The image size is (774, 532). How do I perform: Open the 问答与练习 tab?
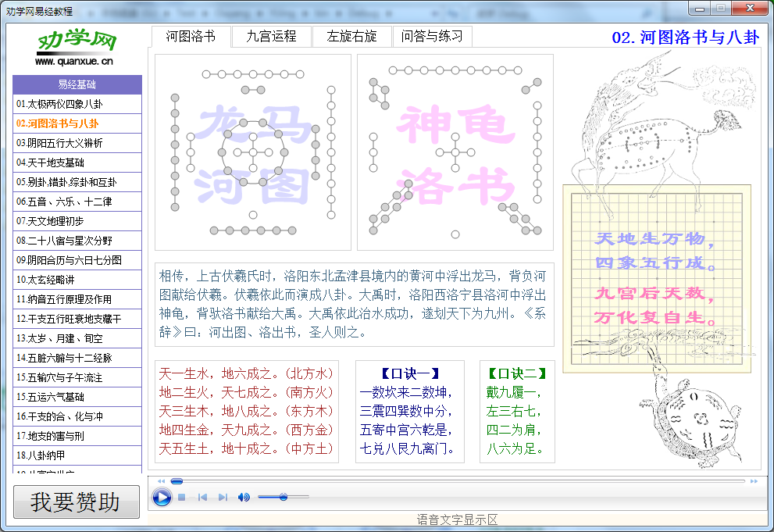(431, 36)
